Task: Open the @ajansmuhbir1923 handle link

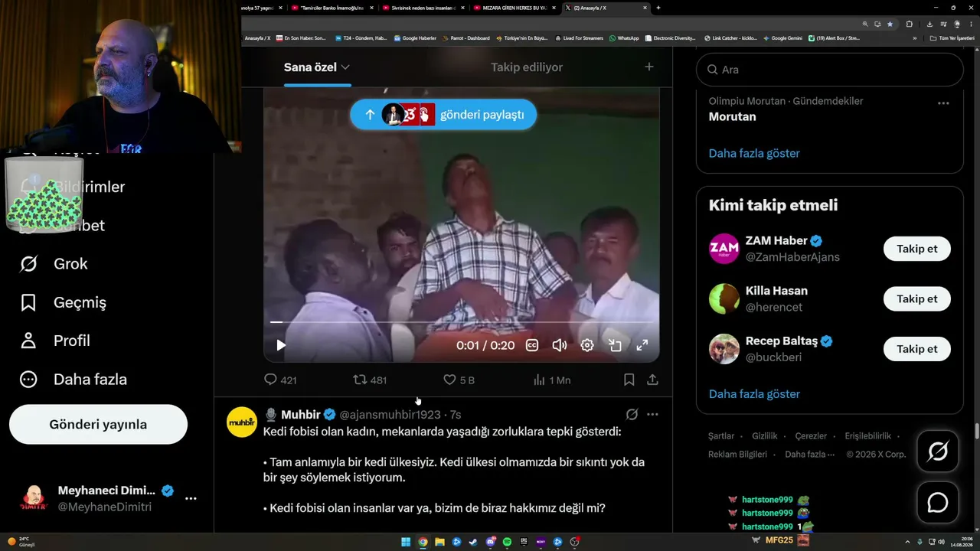Action: 390,414
